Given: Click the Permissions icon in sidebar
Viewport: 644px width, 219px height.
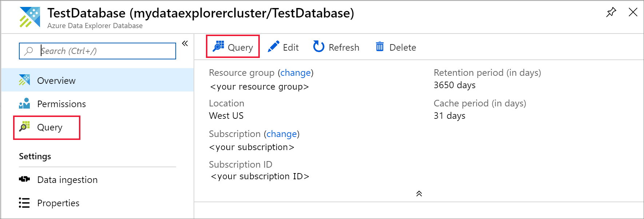Looking at the screenshot, I should point(24,103).
